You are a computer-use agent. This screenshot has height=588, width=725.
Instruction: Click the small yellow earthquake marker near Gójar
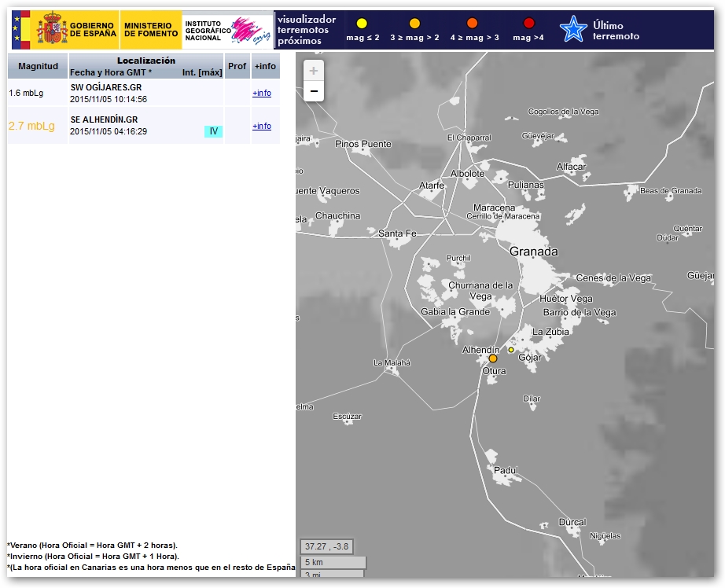click(511, 350)
